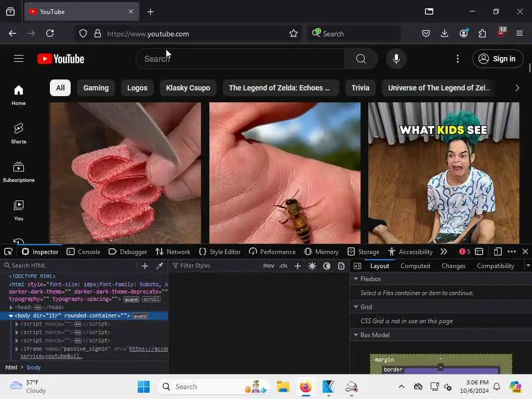Collapse the Grid section
This screenshot has height=399, width=532.
click(x=356, y=307)
